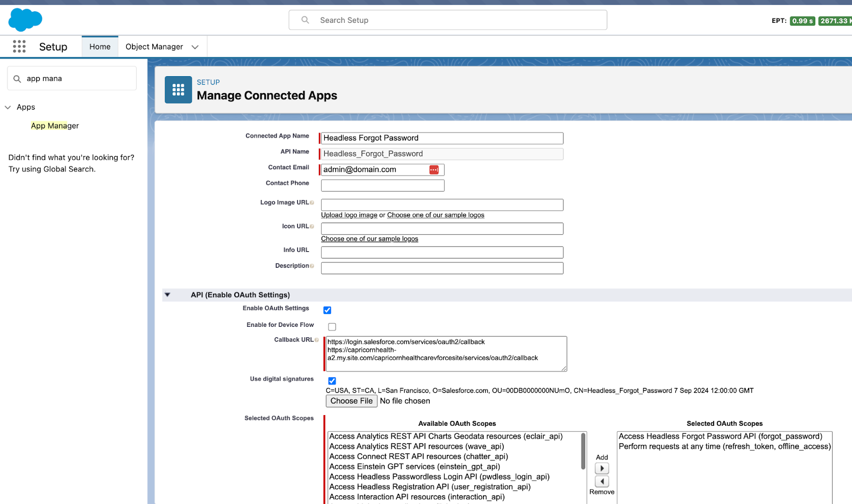The height and width of the screenshot is (504, 852).
Task: Open the App Launcher waffle icon
Action: click(x=19, y=46)
